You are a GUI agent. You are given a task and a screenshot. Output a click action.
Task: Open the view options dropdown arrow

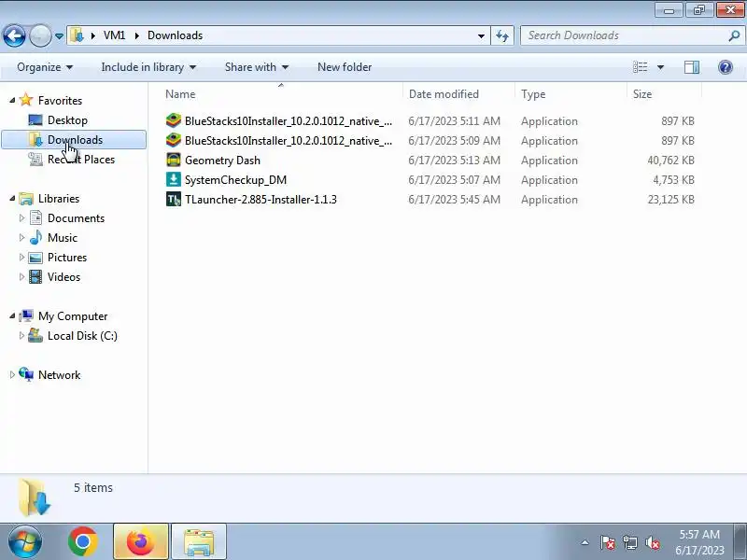pos(660,67)
